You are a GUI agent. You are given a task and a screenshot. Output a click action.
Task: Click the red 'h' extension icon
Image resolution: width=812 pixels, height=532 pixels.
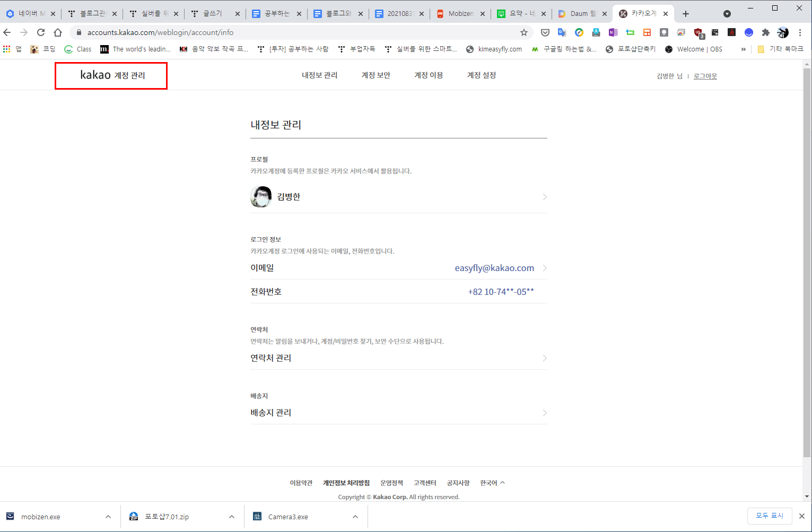click(x=732, y=32)
